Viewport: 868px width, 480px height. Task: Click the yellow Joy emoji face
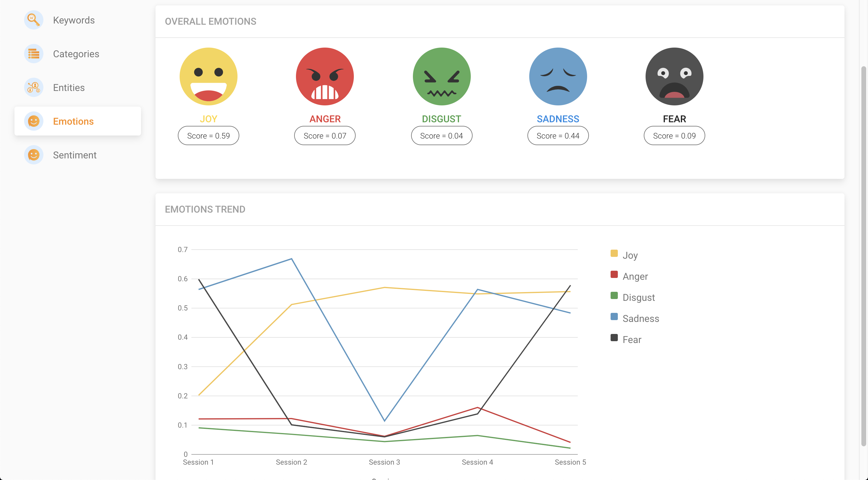[x=209, y=76]
